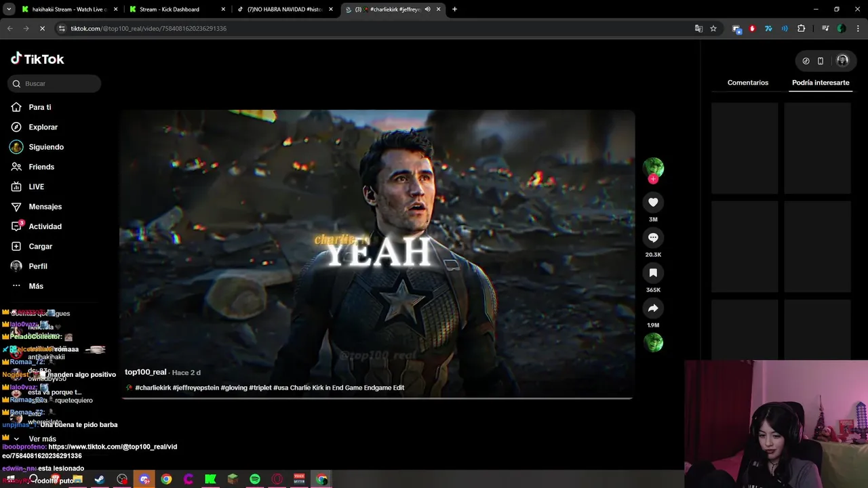The width and height of the screenshot is (868, 488).
Task: Open Chrome three-dot menu
Action: 858,28
